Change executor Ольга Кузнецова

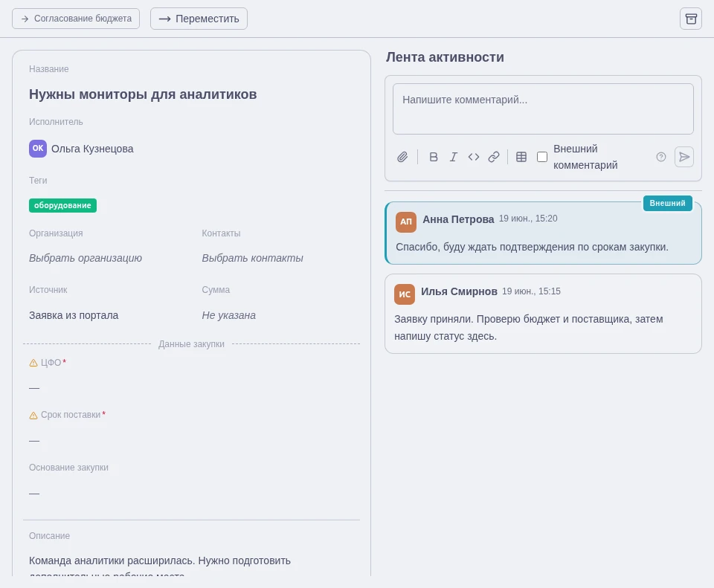click(x=92, y=149)
